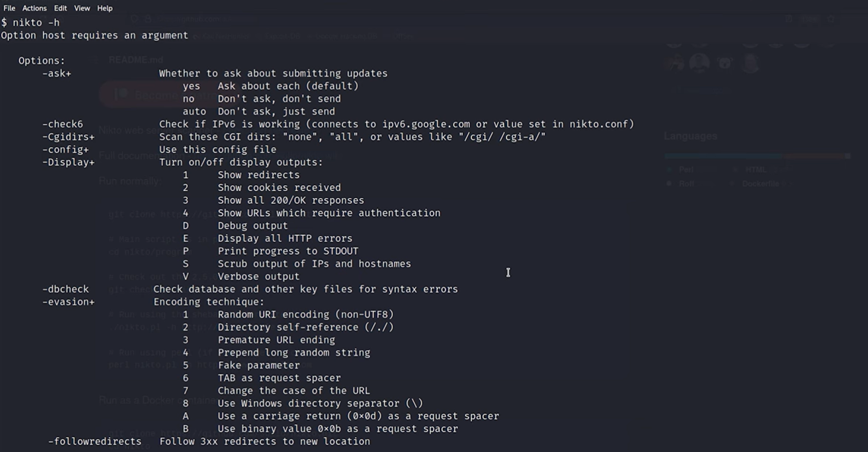Screen dimensions: 868x452
Task: Open the File menu
Action: pos(9,8)
